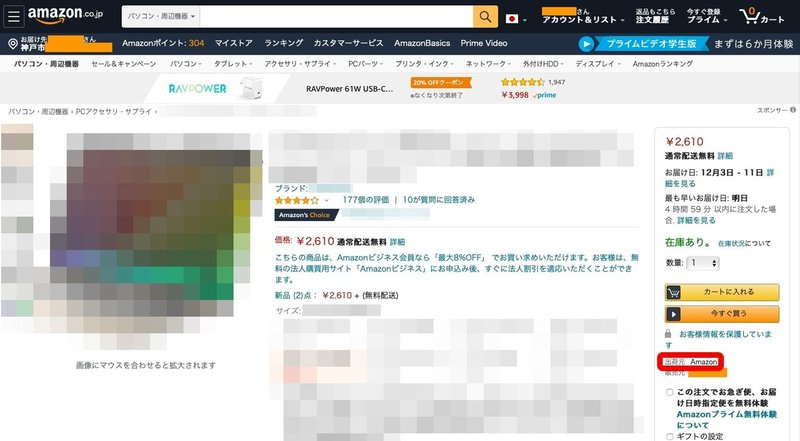The width and height of the screenshot is (800, 441).
Task: Click the sponsor info icon
Action: [793, 110]
